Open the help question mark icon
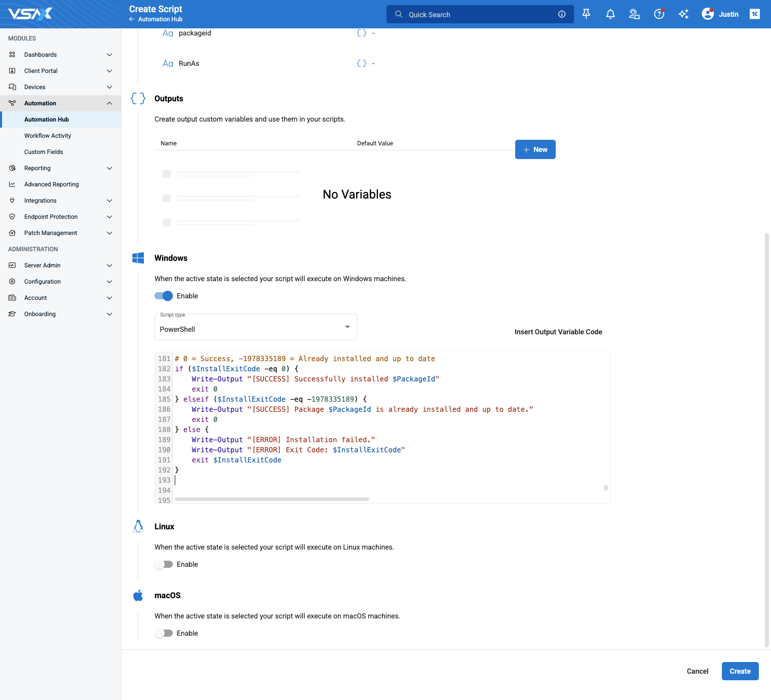This screenshot has width=771, height=700. (659, 14)
